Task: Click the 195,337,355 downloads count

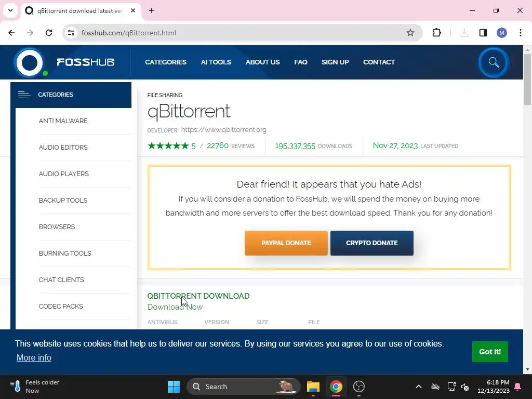Action: 295,146
